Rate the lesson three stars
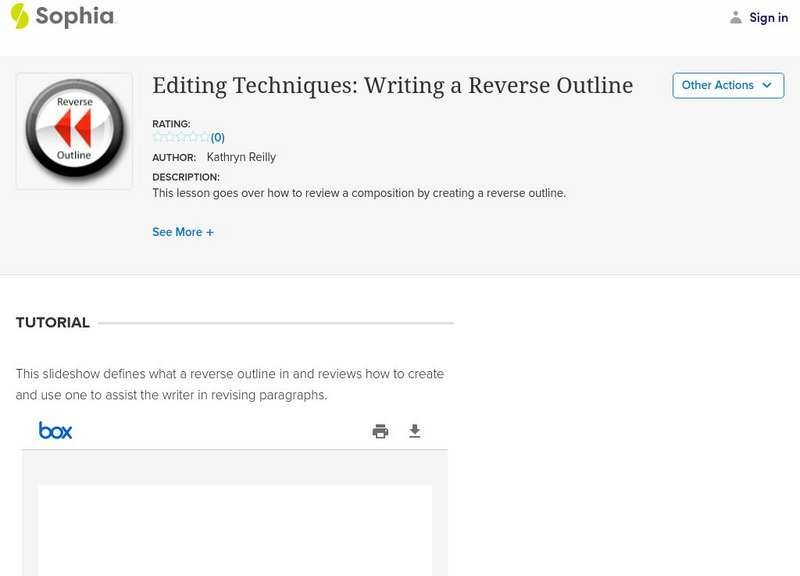The width and height of the screenshot is (800, 576). [x=181, y=138]
